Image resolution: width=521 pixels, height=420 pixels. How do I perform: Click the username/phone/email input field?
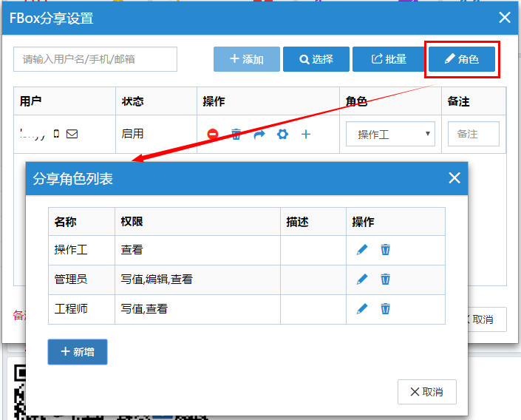pos(95,59)
